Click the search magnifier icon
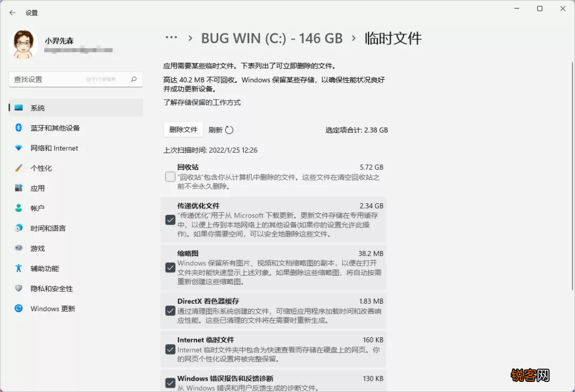 coord(134,79)
